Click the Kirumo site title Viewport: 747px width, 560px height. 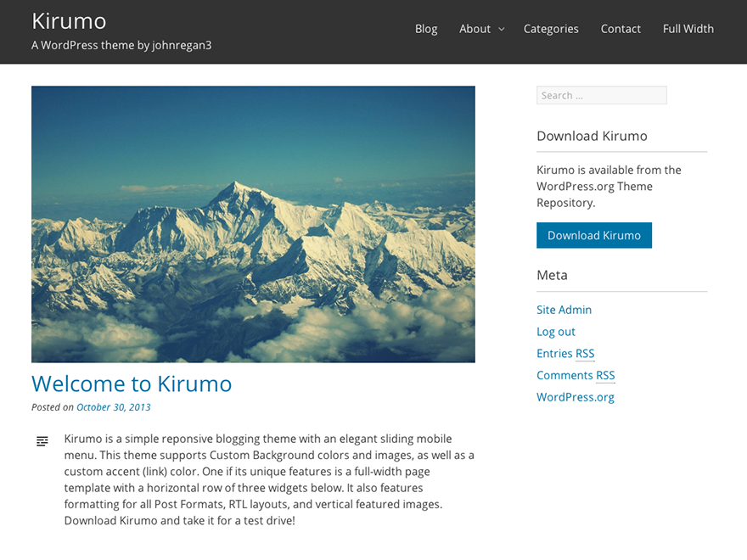click(x=69, y=21)
